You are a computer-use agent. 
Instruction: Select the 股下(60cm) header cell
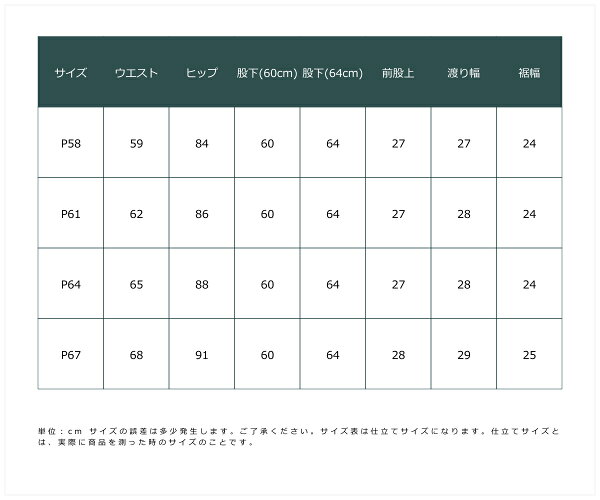267,73
